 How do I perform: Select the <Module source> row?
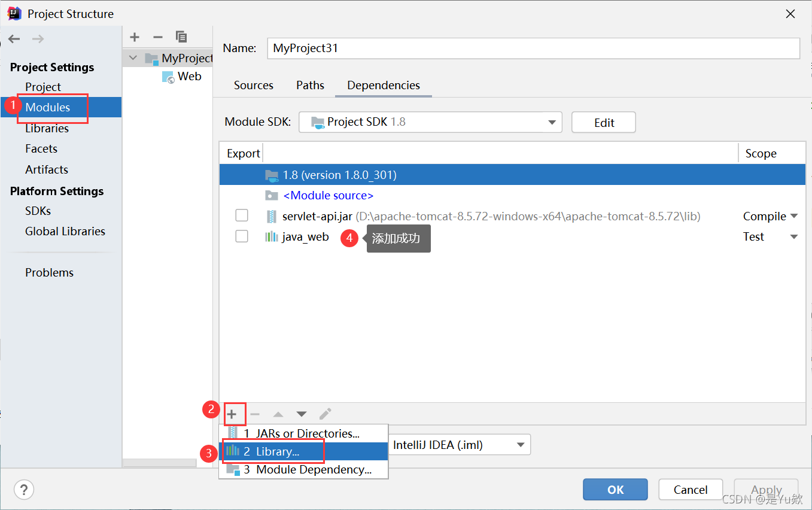[x=512, y=195]
